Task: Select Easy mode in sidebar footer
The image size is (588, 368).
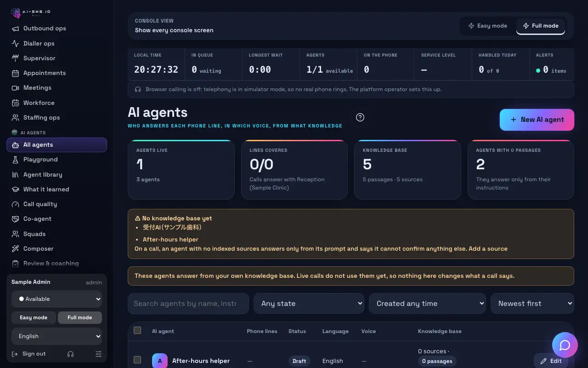Action: (34, 317)
